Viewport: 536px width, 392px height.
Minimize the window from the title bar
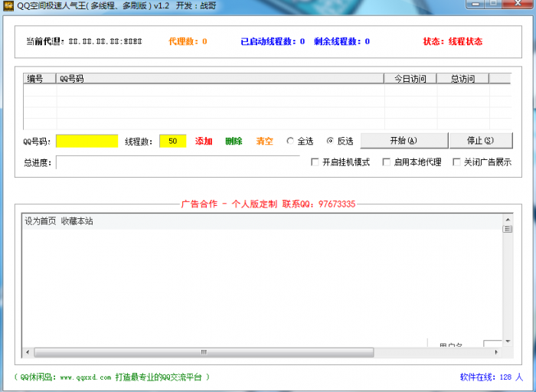click(476, 4)
